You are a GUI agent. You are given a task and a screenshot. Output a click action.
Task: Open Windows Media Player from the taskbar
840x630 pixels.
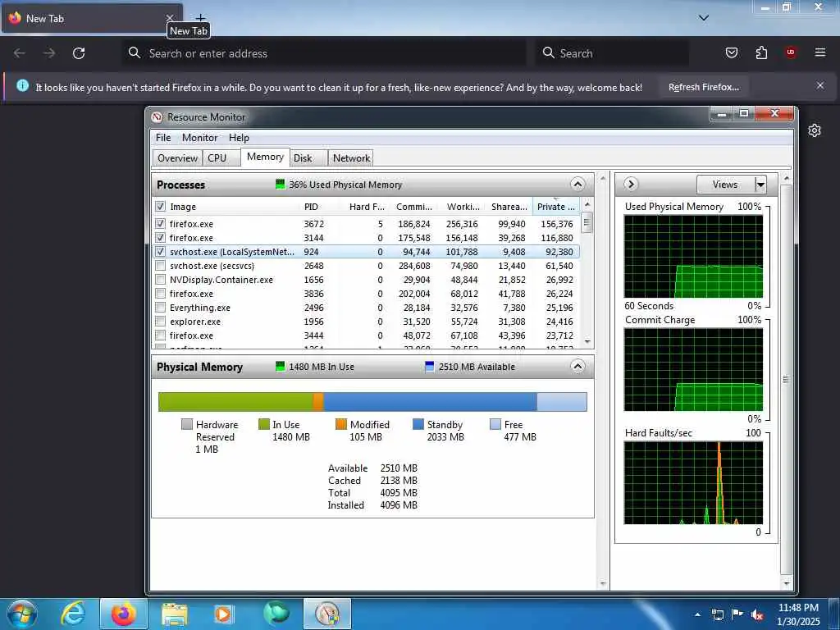223,614
